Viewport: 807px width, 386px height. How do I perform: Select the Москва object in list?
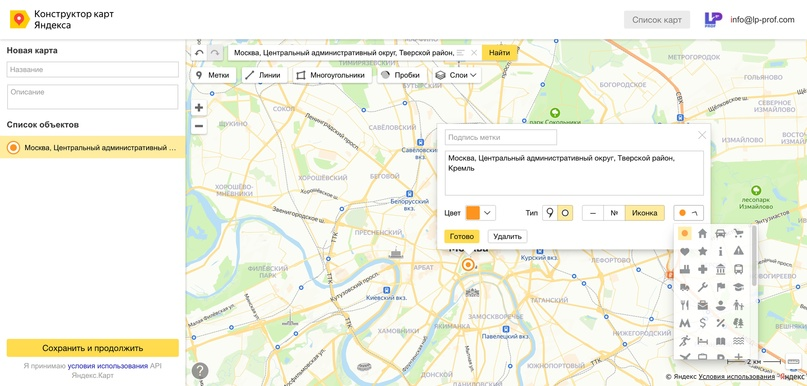tap(93, 147)
